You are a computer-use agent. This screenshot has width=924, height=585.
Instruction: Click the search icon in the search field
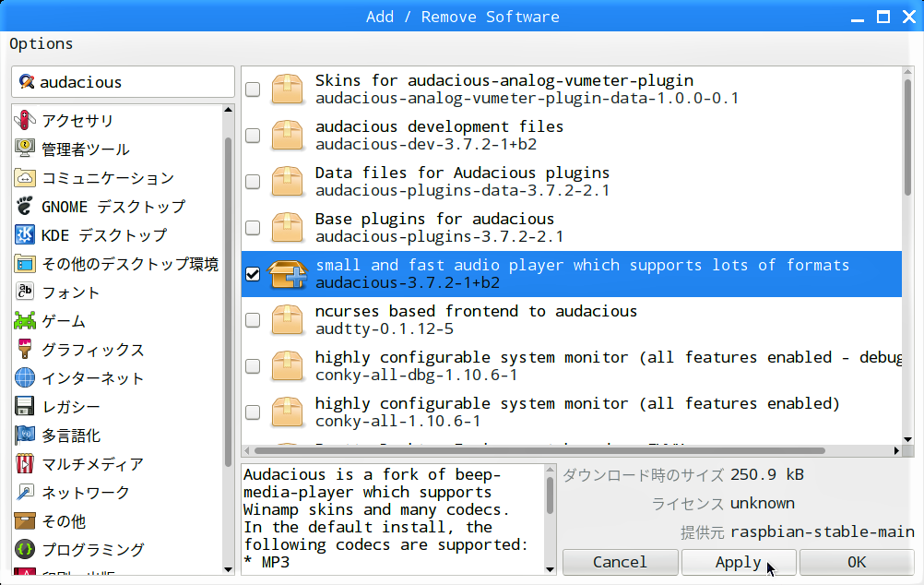pos(27,81)
